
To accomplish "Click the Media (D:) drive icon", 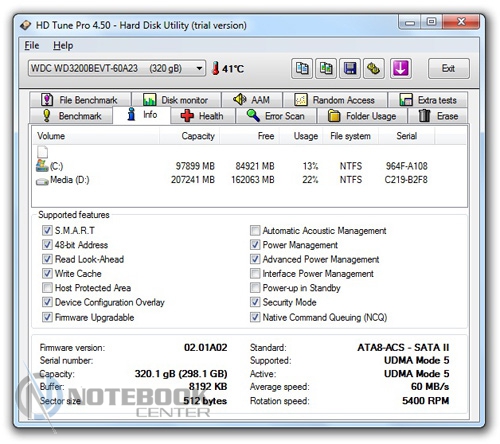I will coord(42,182).
